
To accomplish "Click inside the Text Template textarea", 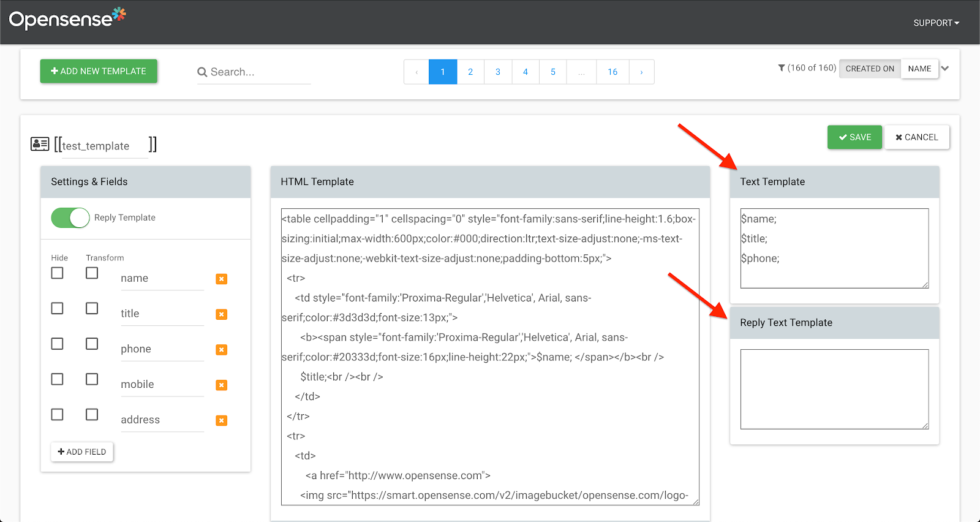I will tap(834, 248).
